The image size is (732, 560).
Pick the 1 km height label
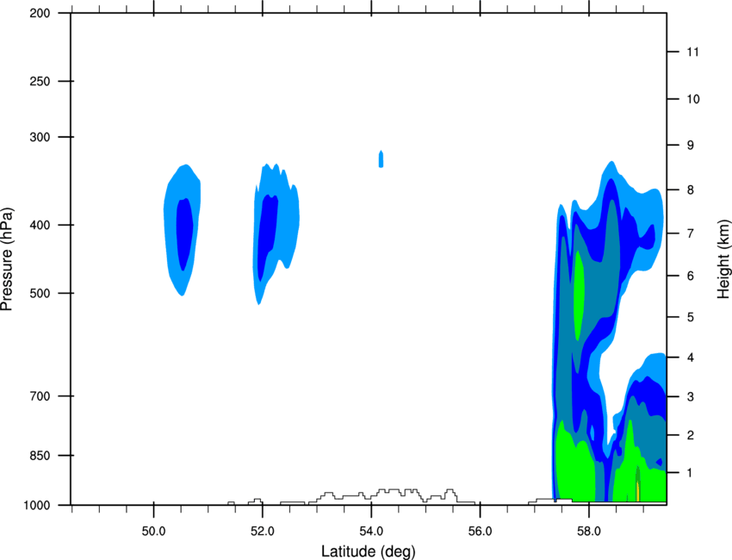tap(691, 473)
